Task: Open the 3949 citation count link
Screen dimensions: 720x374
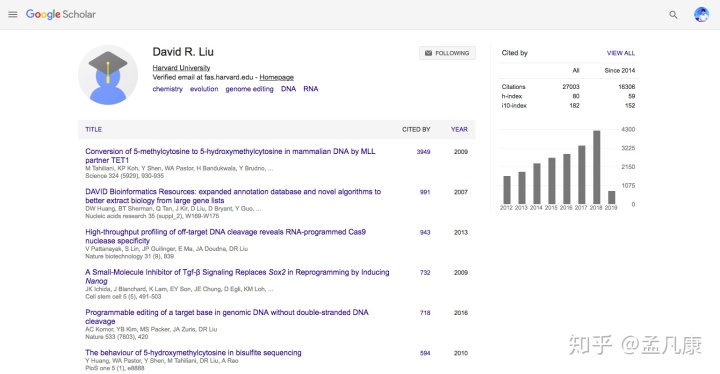Action: (x=423, y=152)
